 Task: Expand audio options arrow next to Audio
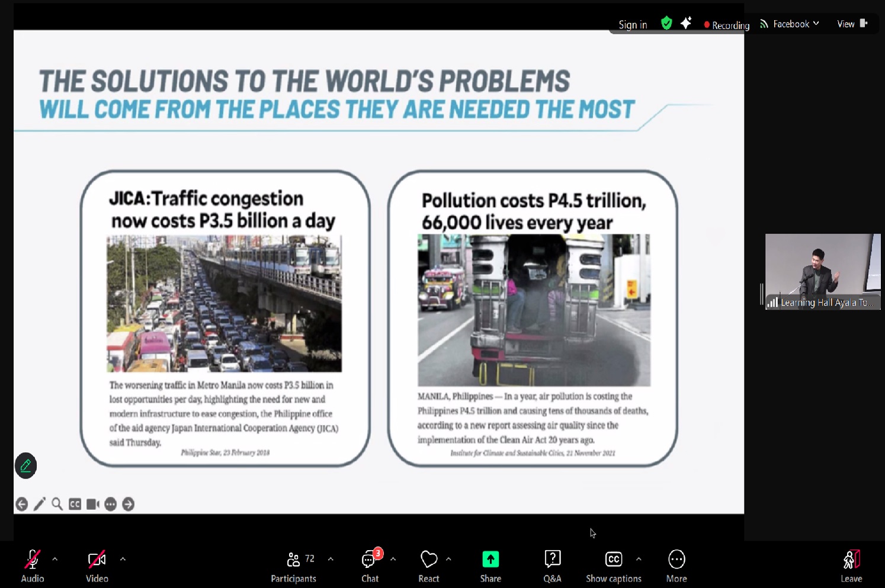tap(55, 559)
